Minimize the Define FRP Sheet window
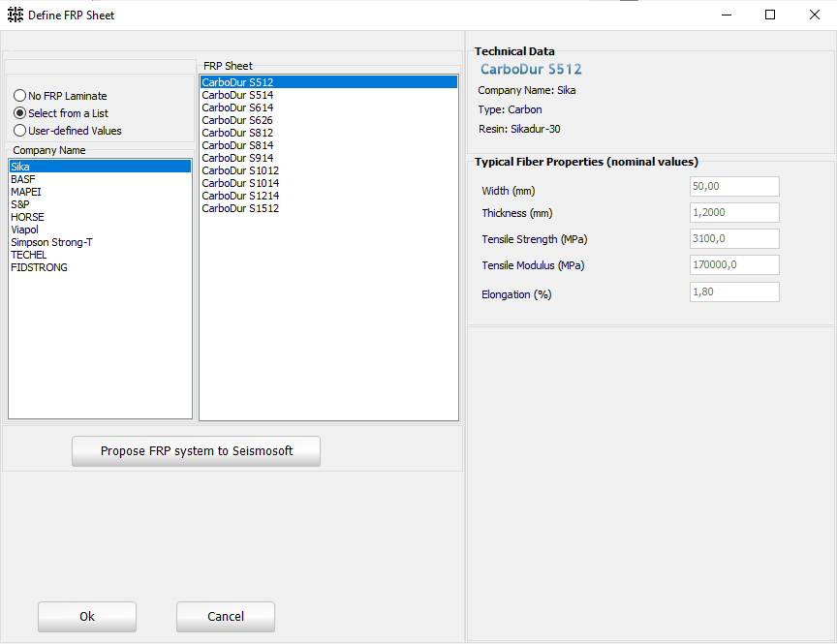Image resolution: width=837 pixels, height=644 pixels. pyautogui.click(x=726, y=15)
